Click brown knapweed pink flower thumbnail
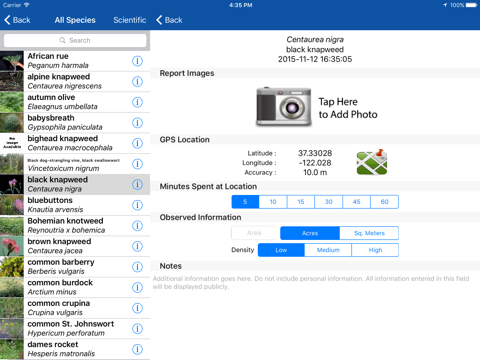 12,246
